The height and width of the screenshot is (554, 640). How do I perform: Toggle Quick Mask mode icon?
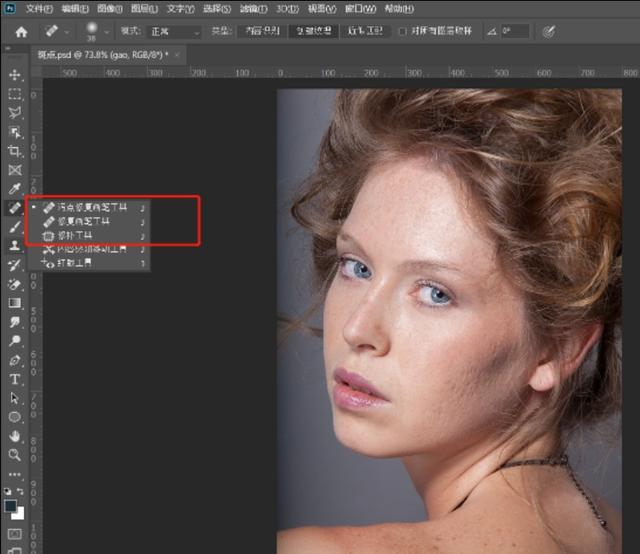coord(14,533)
